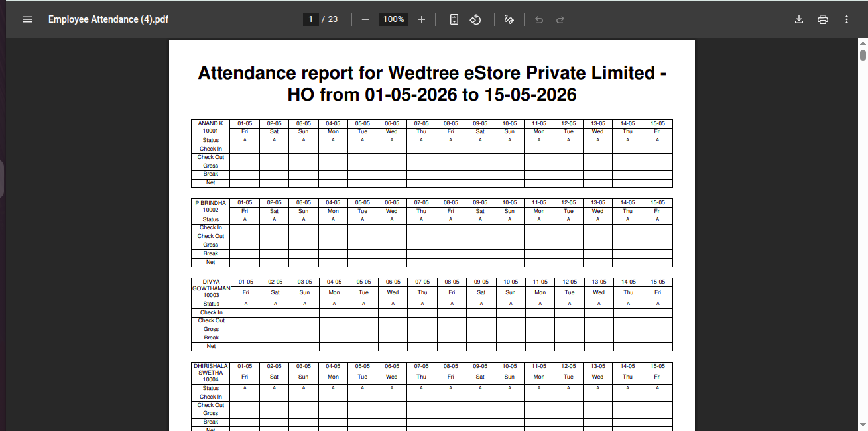Viewport: 868px width, 431px height.
Task: Activate the draw annotation tool
Action: click(509, 19)
